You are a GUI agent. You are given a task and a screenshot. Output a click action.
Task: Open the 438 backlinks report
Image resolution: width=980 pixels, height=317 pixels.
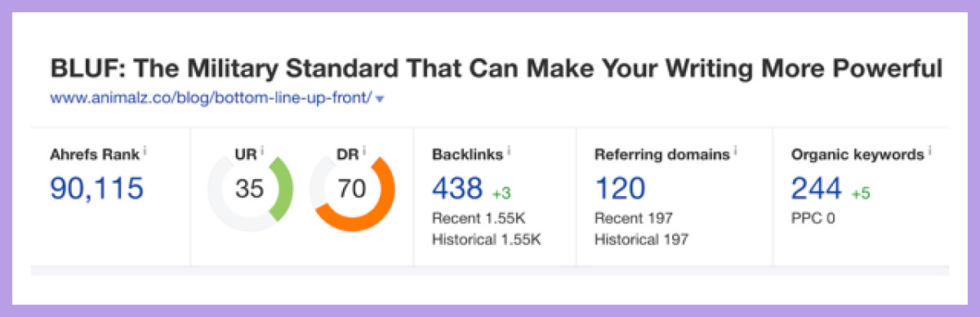tap(457, 189)
